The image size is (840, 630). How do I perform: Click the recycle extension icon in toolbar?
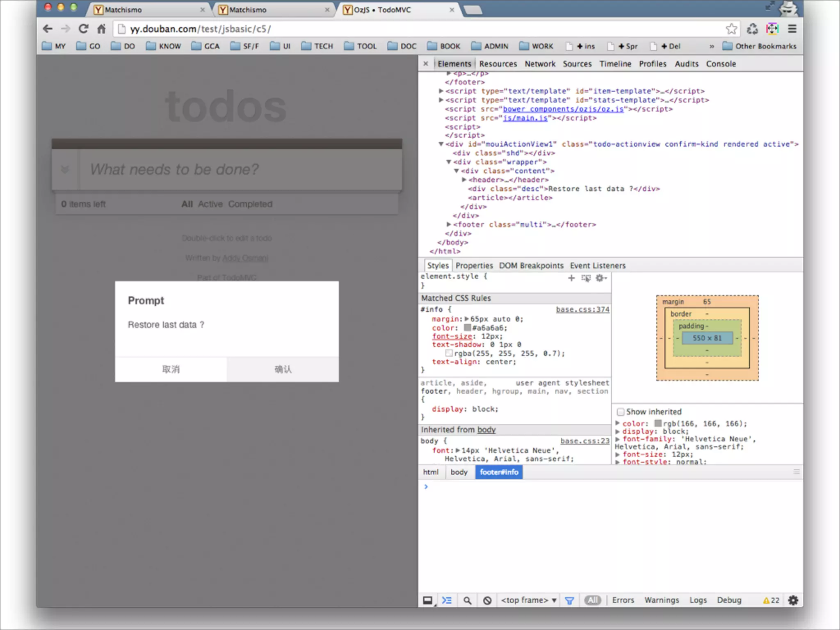[752, 29]
